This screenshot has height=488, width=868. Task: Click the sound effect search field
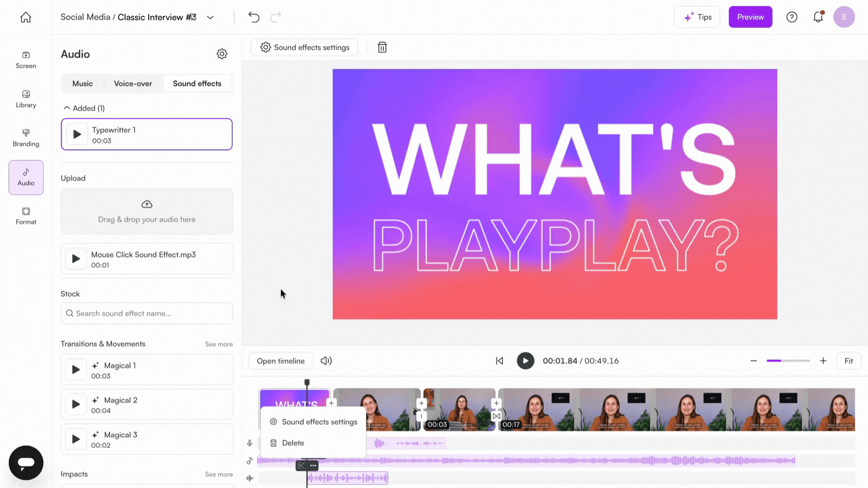pos(147,314)
